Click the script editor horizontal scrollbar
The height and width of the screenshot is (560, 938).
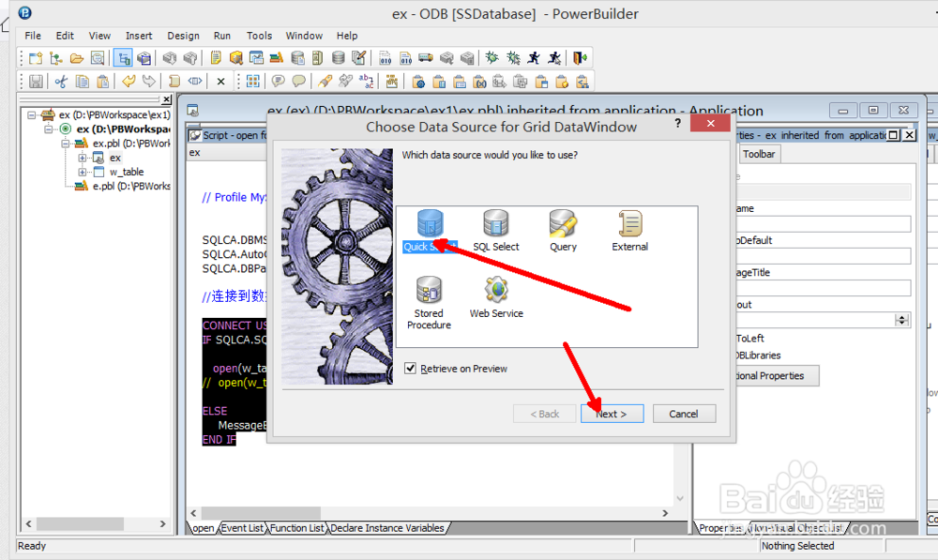pos(429,513)
